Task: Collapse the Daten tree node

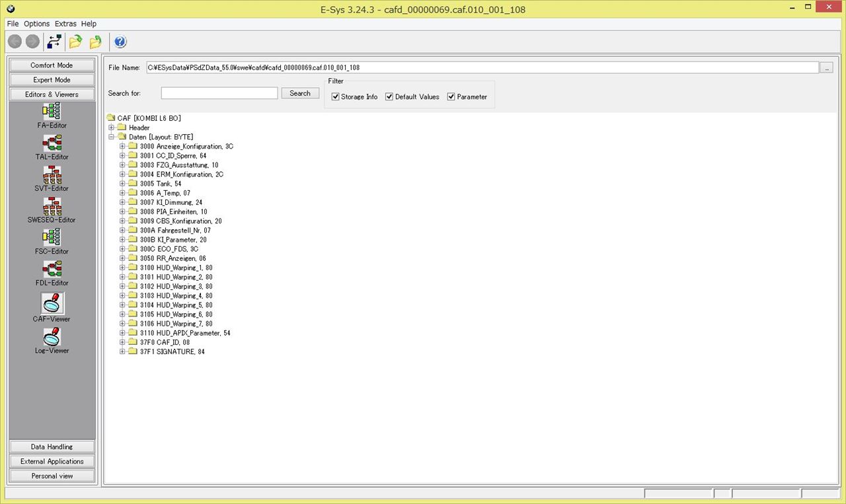Action: (112, 137)
